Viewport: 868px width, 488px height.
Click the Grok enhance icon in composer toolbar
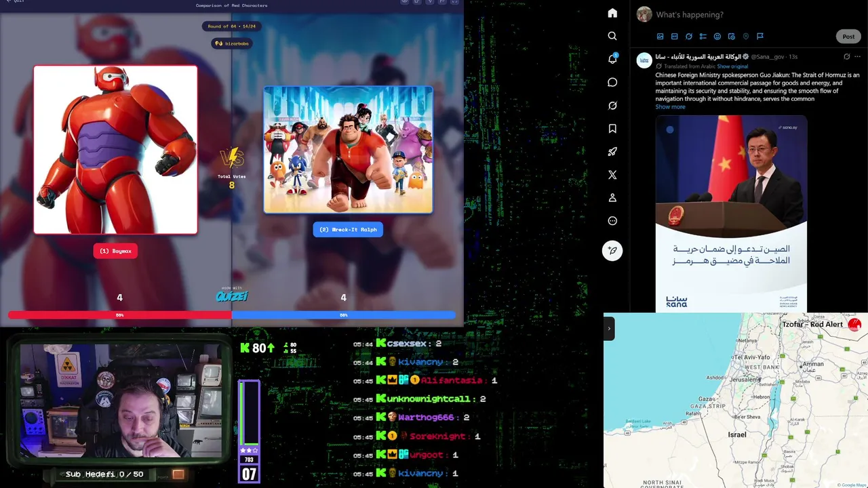coord(688,37)
